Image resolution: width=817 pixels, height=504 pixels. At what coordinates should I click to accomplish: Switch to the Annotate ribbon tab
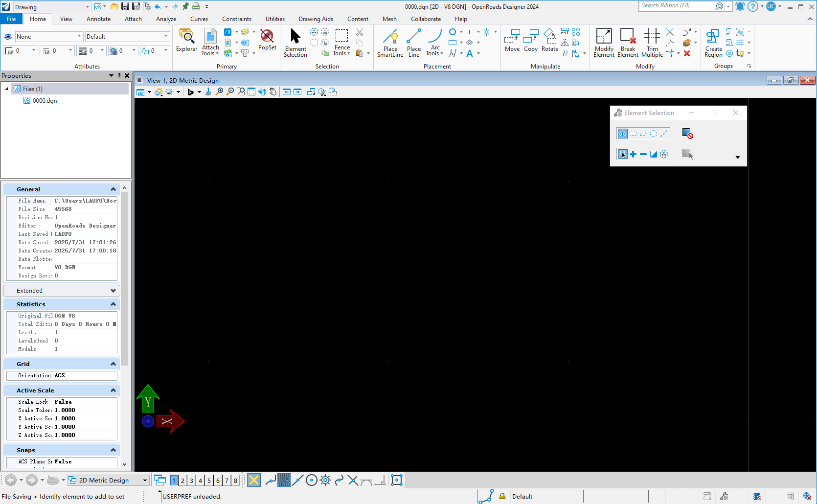pos(98,19)
